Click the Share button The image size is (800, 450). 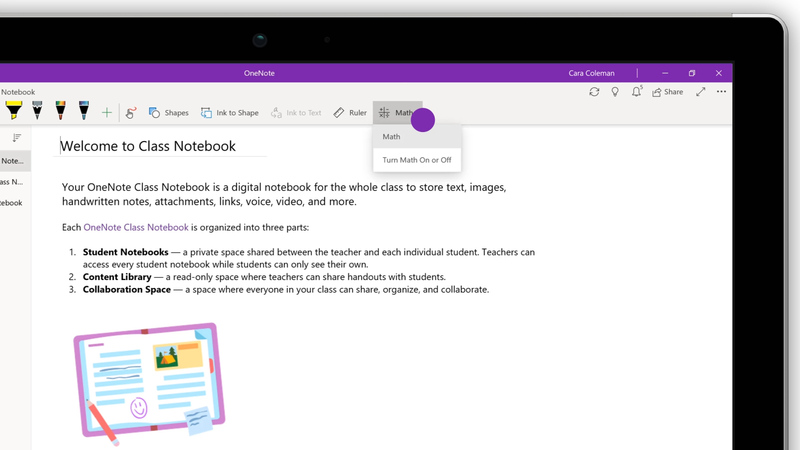pyautogui.click(x=667, y=92)
